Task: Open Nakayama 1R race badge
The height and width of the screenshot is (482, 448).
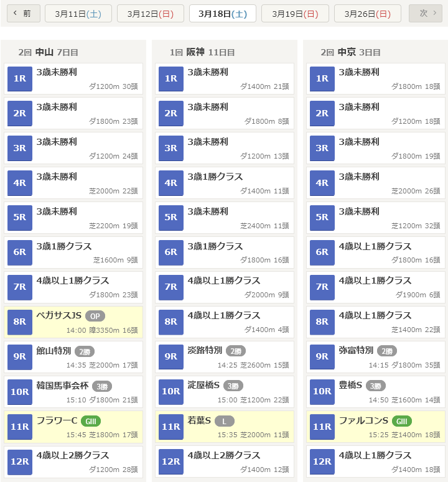Action: point(20,79)
